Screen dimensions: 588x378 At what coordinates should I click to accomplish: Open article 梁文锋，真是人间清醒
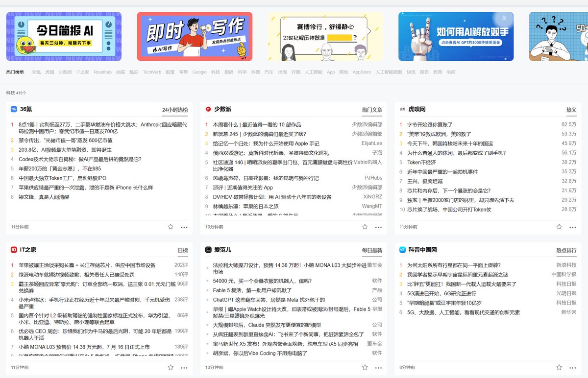click(44, 197)
